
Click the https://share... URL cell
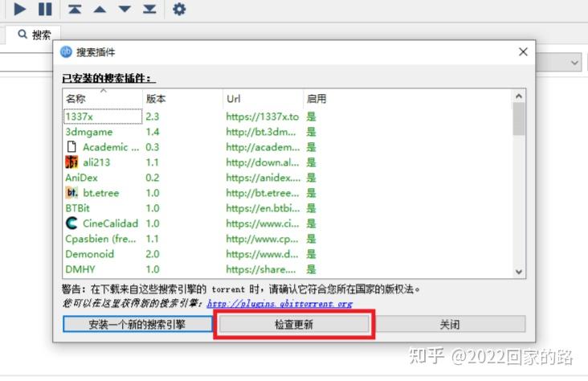point(261,269)
